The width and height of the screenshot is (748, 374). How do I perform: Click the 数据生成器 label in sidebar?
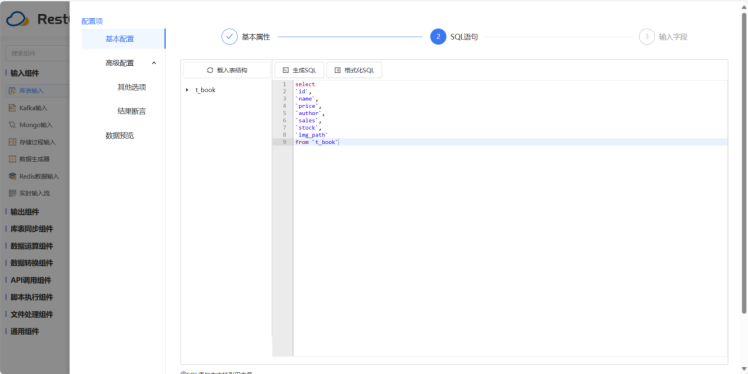(x=35, y=159)
